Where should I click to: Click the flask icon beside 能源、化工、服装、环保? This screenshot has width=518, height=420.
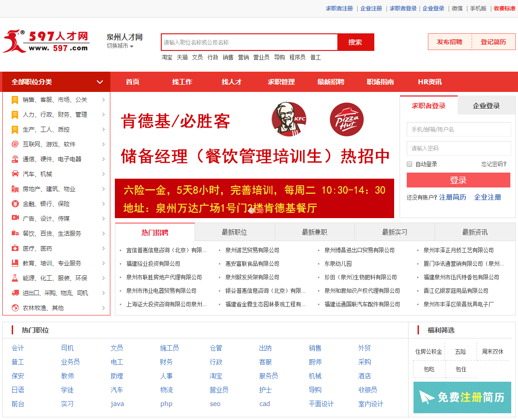15,278
